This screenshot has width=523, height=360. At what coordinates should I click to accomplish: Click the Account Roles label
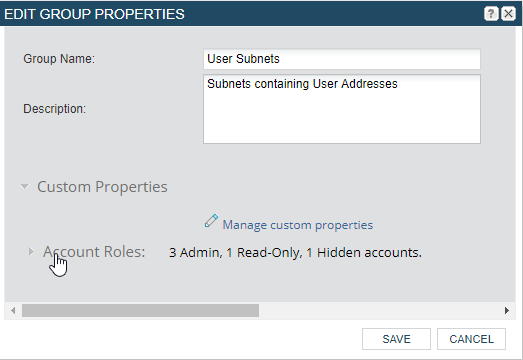[x=94, y=252]
